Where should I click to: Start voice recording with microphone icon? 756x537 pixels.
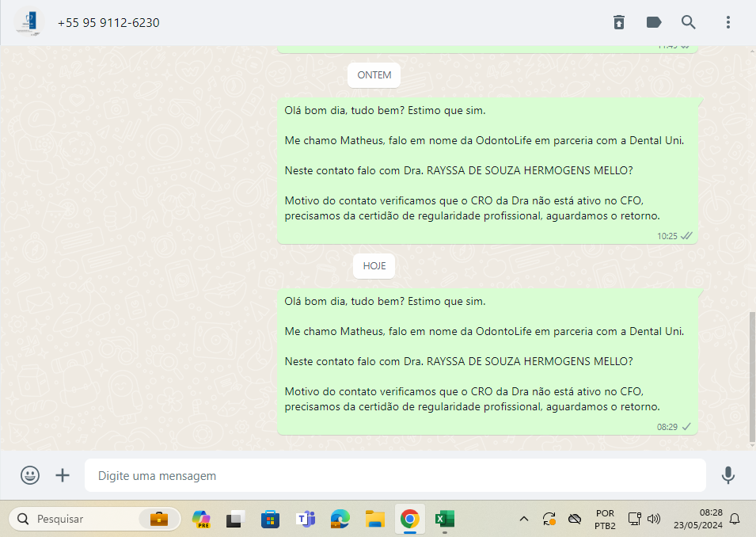pos(728,475)
